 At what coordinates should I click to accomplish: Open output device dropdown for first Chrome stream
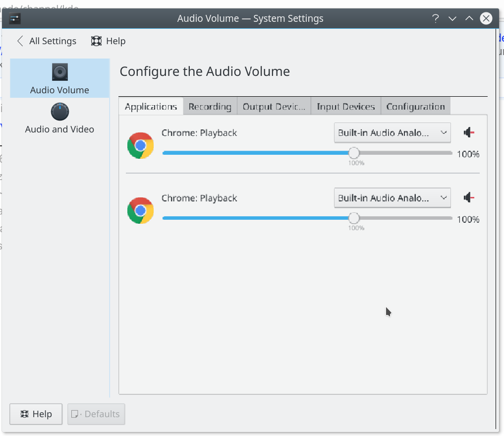tap(392, 132)
